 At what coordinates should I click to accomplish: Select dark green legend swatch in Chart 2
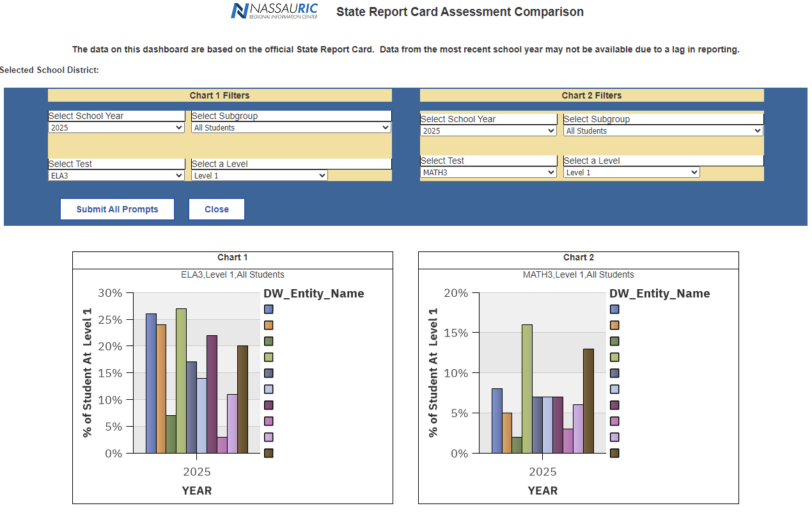614,341
